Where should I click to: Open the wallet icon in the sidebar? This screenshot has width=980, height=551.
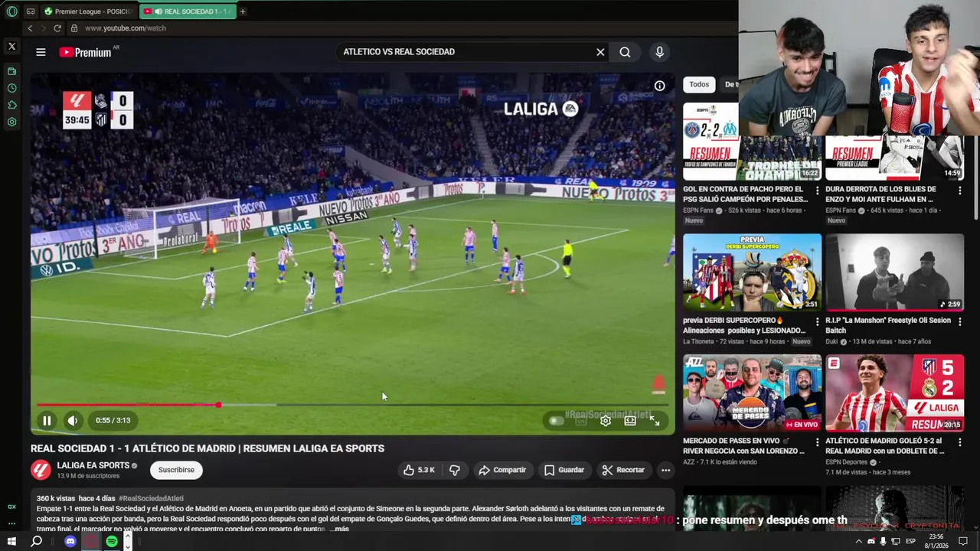pyautogui.click(x=11, y=71)
